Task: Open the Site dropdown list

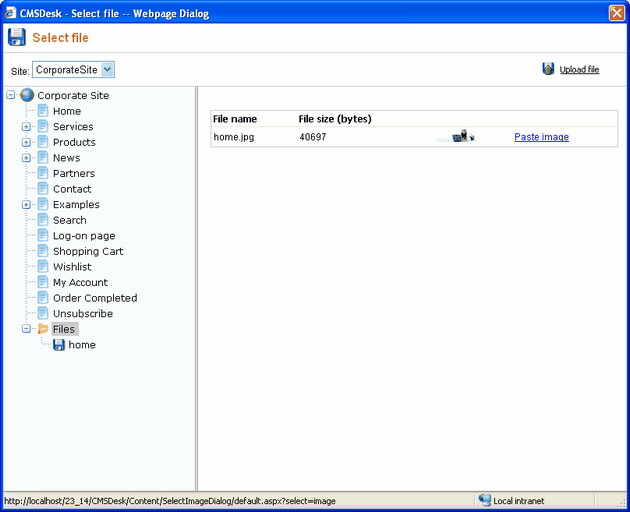Action: click(x=107, y=70)
